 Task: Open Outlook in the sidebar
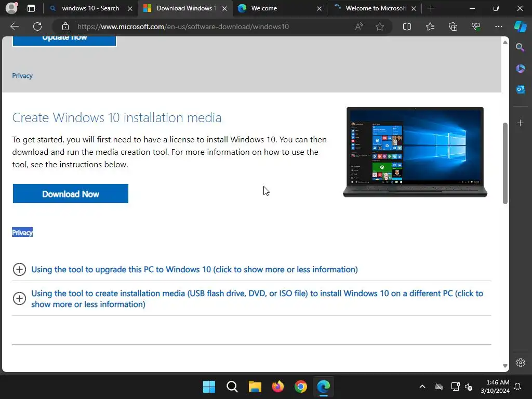(520, 89)
